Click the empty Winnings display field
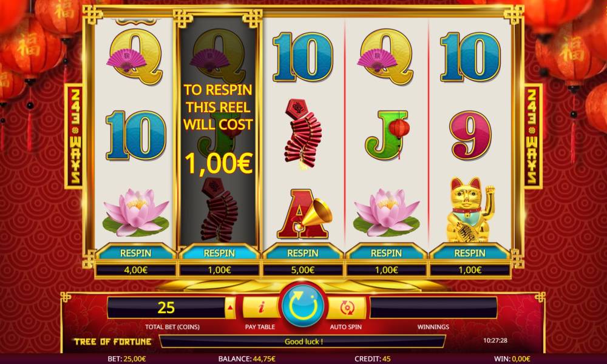This screenshot has height=364, width=607. pyautogui.click(x=433, y=308)
